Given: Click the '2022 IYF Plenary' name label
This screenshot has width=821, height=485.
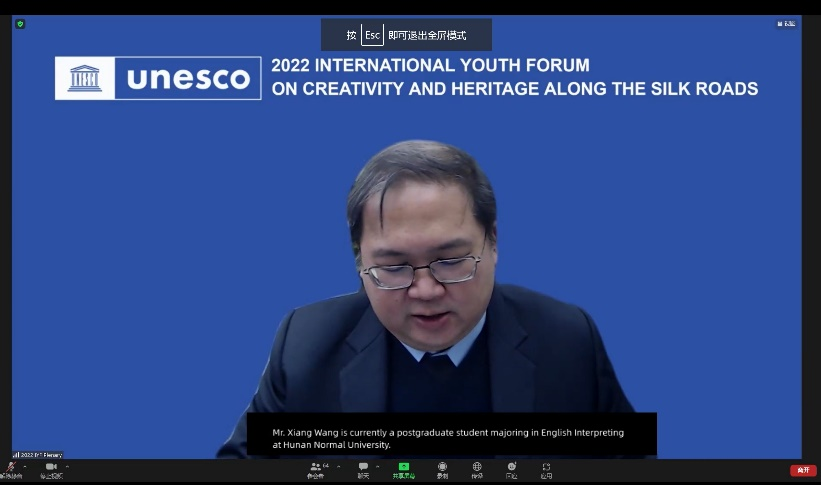Looking at the screenshot, I should click(x=40, y=455).
